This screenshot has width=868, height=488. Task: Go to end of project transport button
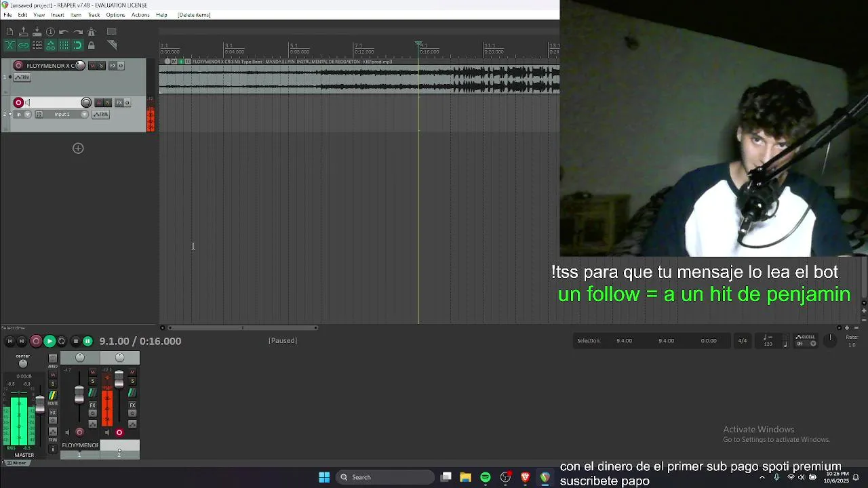pyautogui.click(x=22, y=341)
